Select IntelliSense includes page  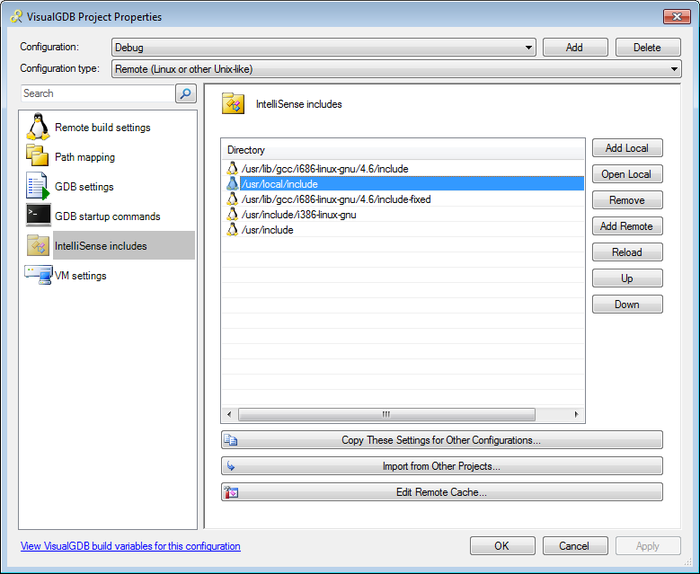coord(124,245)
